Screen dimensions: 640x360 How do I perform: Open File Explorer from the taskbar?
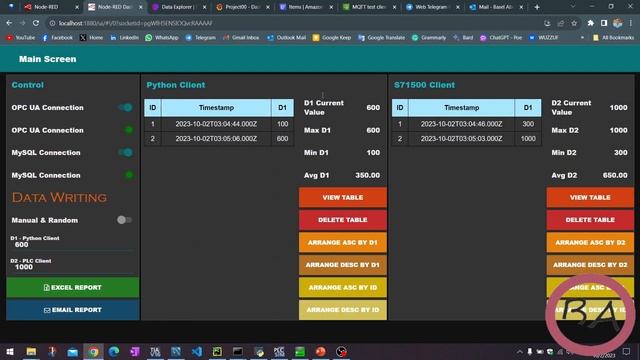coord(31,351)
